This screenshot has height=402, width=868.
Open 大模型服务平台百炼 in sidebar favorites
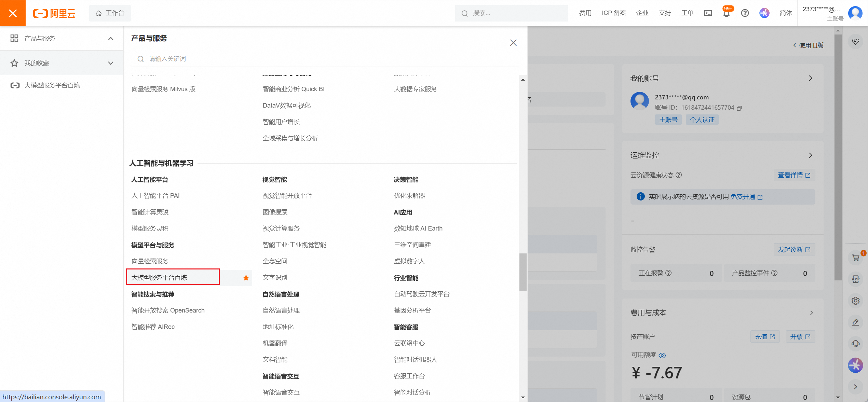(x=52, y=85)
